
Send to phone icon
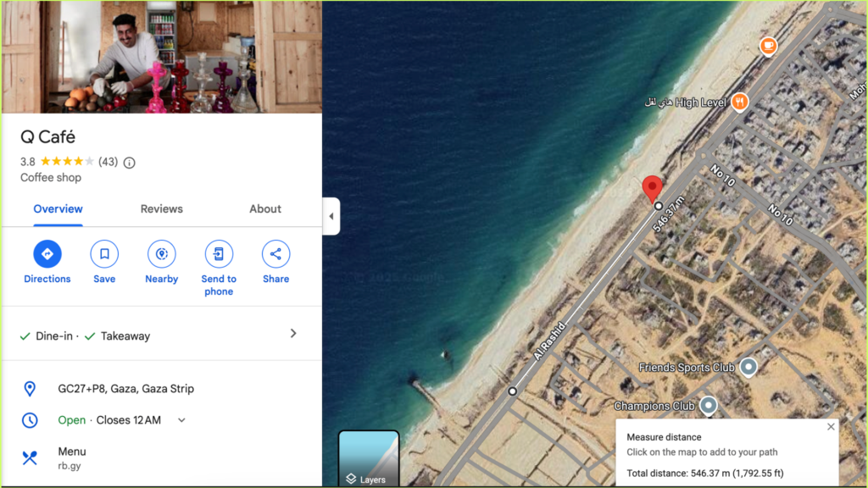[x=219, y=254]
